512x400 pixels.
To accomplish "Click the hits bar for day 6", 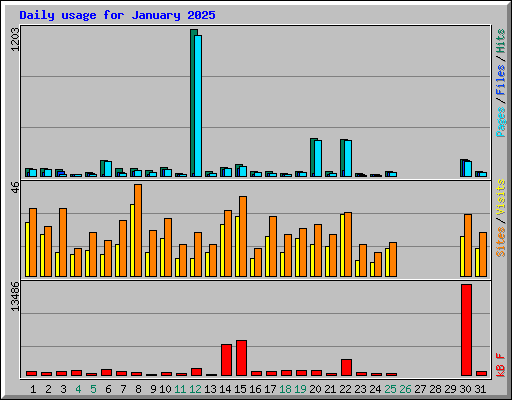I will [102, 168].
